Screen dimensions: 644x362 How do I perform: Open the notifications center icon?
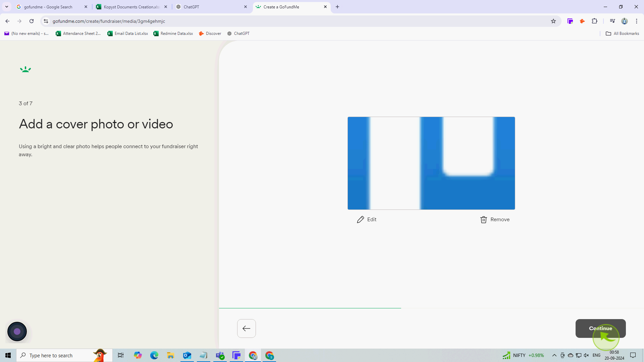[633, 355]
